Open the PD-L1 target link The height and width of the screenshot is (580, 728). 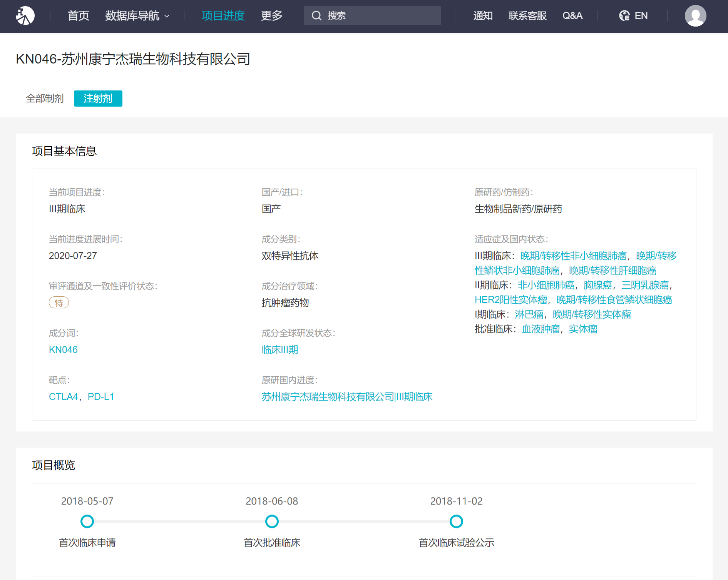pyautogui.click(x=101, y=396)
